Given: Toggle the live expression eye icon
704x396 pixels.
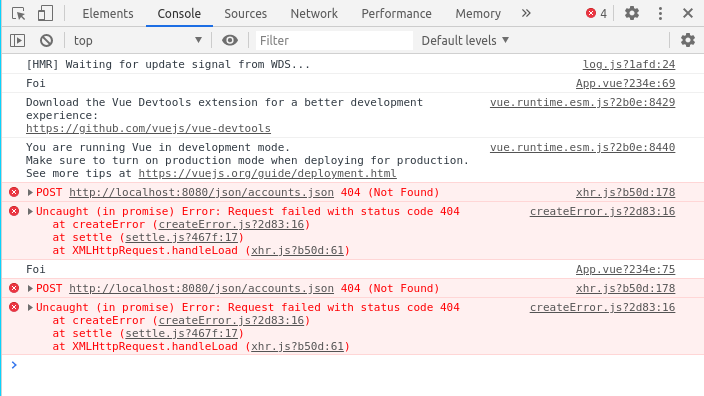Looking at the screenshot, I should [x=229, y=40].
